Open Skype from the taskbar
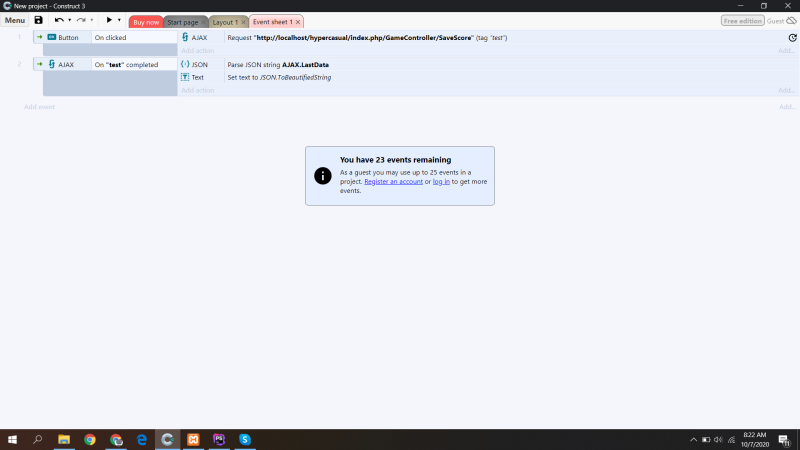This screenshot has height=450, width=800. (x=245, y=439)
